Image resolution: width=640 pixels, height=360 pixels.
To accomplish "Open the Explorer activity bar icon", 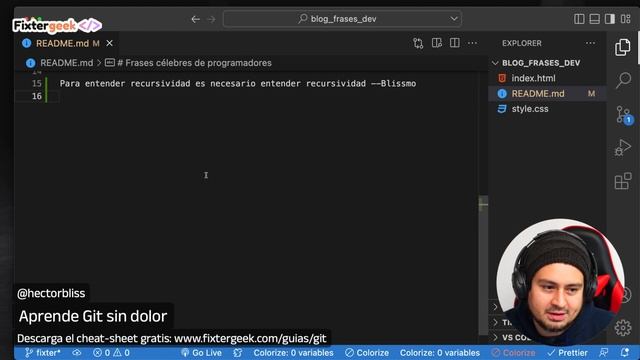I will (623, 47).
